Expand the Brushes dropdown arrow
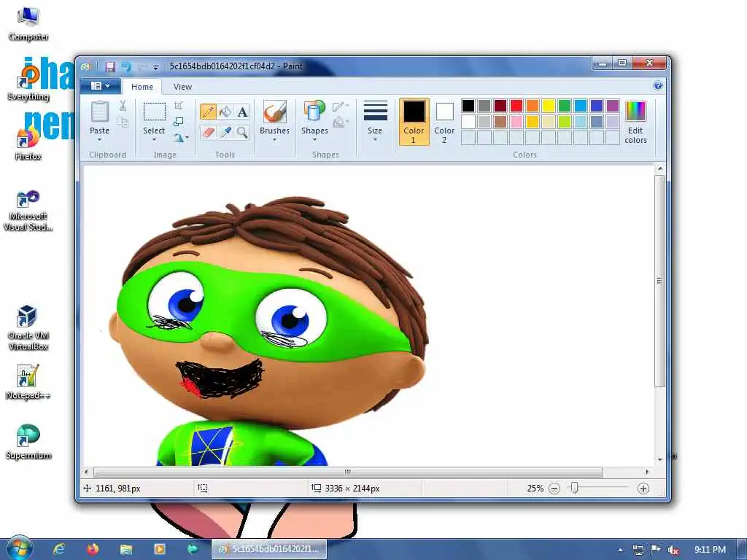Viewport: 747px width, 560px height. click(274, 139)
